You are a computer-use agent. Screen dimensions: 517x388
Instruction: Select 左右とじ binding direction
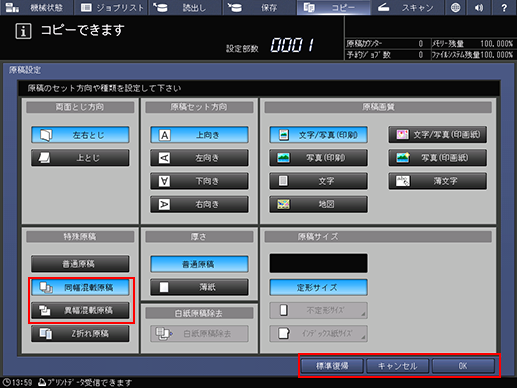pyautogui.click(x=80, y=135)
